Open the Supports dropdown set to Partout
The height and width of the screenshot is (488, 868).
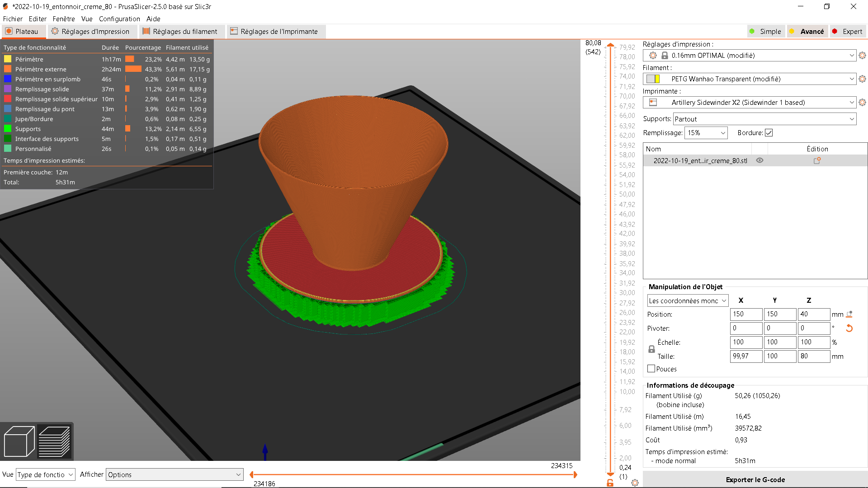tap(764, 119)
